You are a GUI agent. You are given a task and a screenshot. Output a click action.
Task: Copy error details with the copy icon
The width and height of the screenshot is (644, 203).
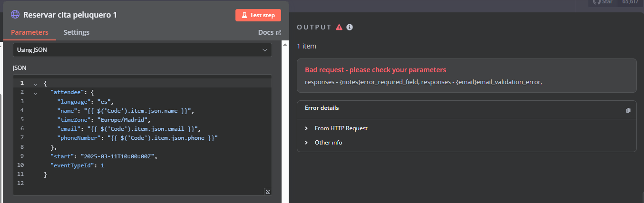click(628, 110)
